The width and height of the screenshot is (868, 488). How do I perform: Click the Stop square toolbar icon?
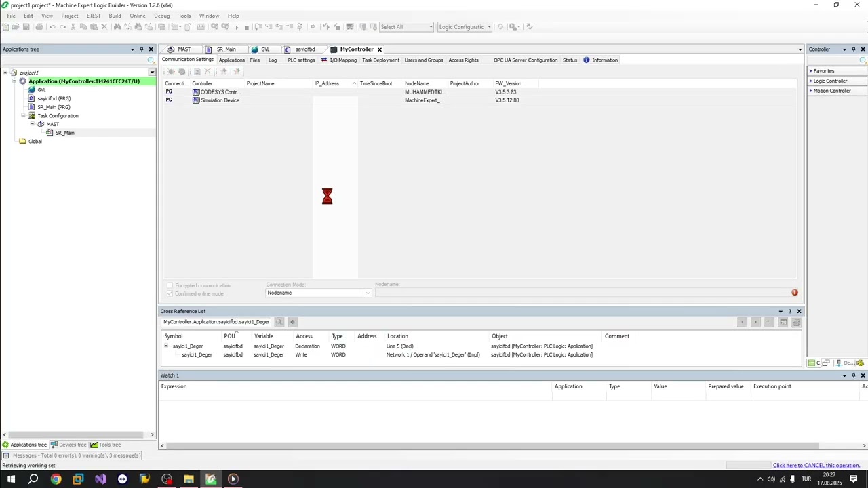click(246, 27)
